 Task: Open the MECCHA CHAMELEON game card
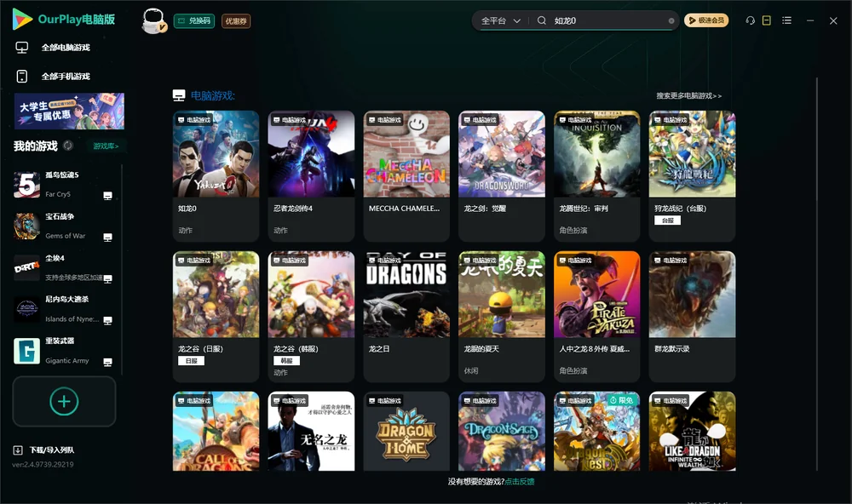pos(406,176)
